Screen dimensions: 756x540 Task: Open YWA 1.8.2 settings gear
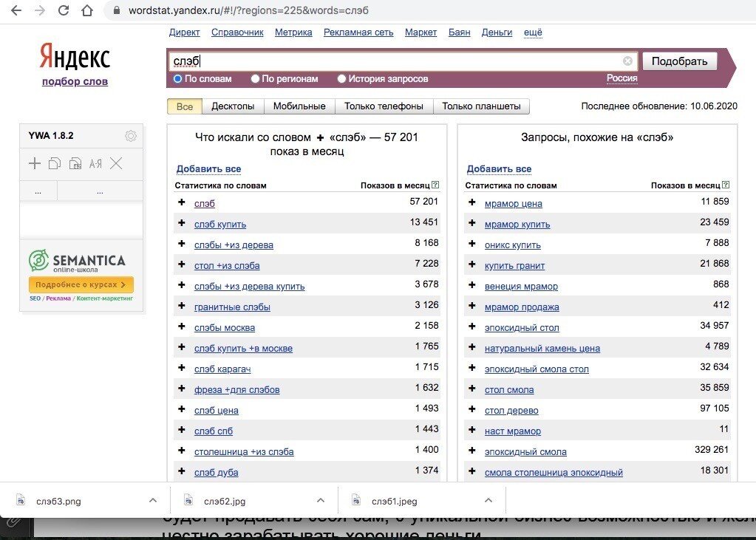130,135
